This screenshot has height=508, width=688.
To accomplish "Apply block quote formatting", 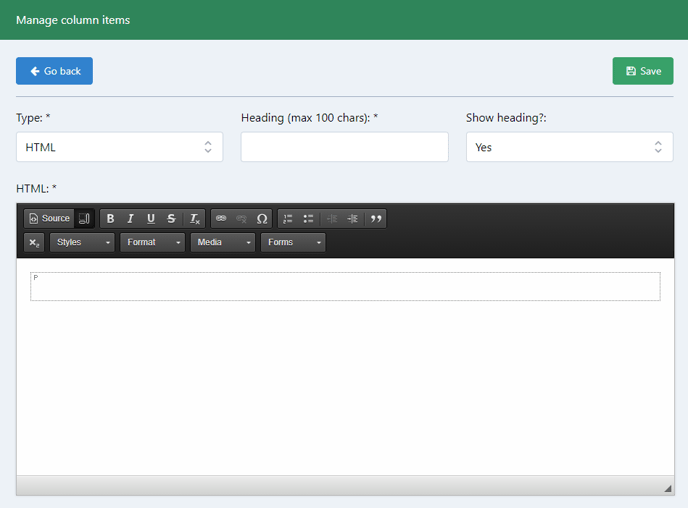I will (x=376, y=219).
